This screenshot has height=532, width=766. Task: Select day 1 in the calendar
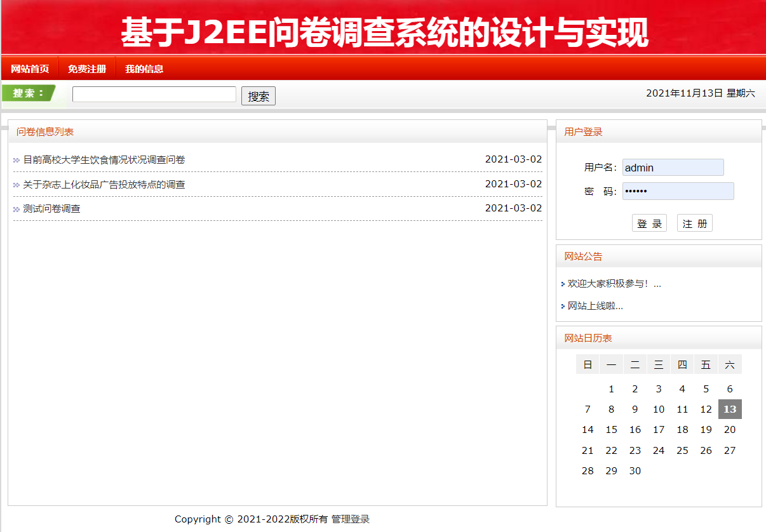[611, 389]
